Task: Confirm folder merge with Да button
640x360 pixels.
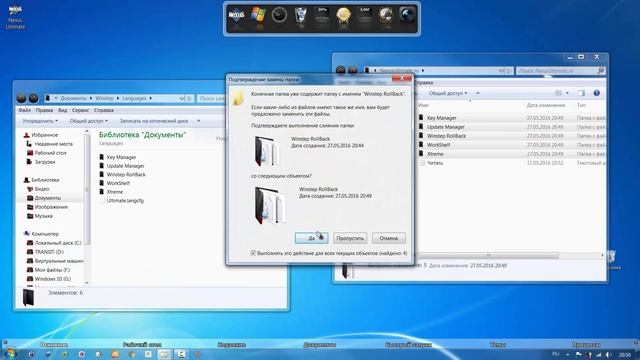Action: coord(311,238)
